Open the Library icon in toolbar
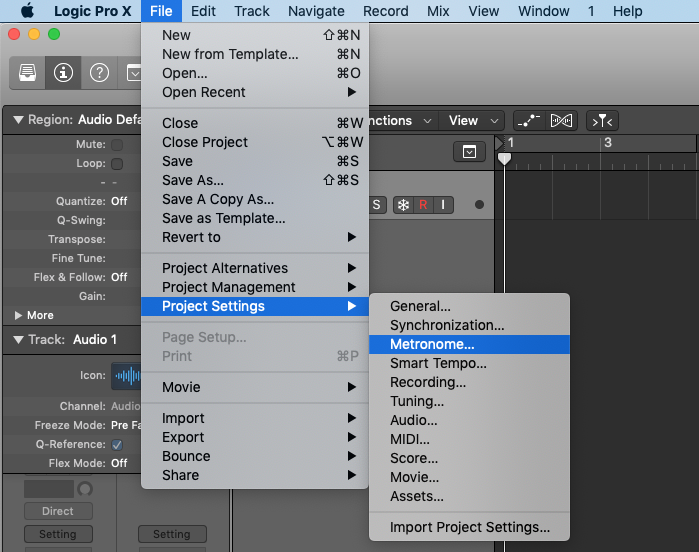The image size is (699, 552). [27, 72]
